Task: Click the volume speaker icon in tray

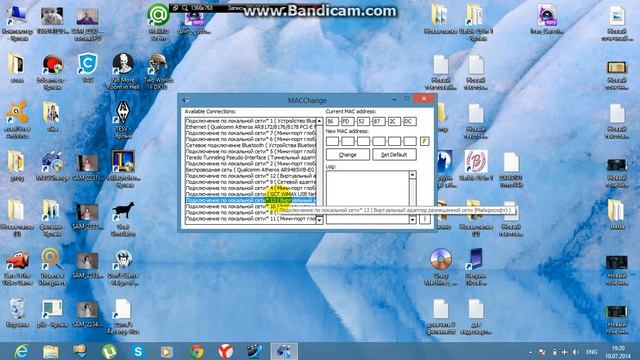Action: point(576,351)
